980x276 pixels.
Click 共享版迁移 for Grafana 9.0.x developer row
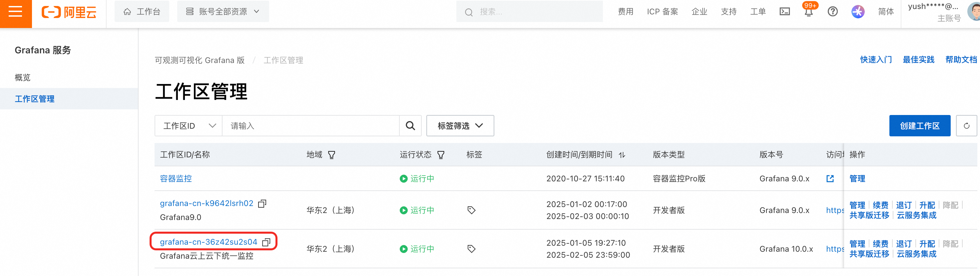click(x=869, y=215)
